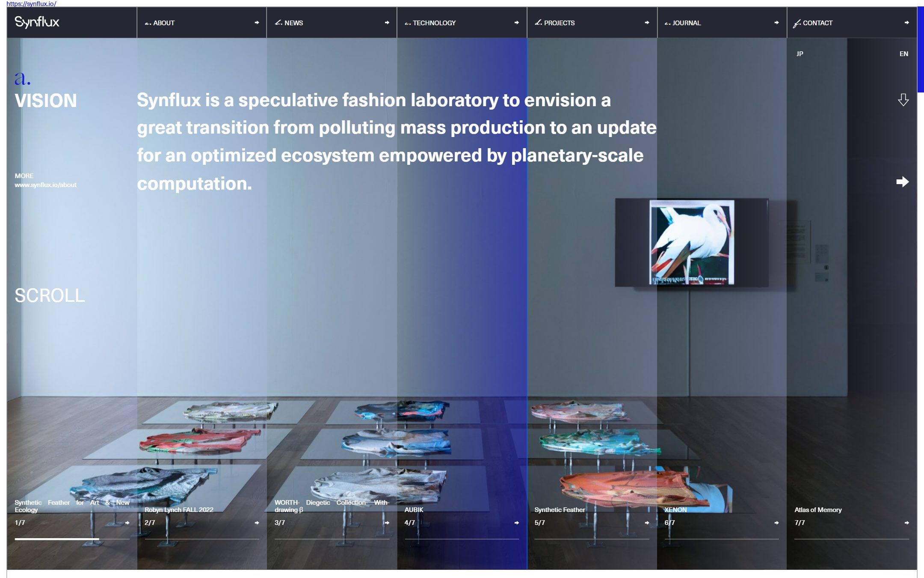Image resolution: width=924 pixels, height=578 pixels.
Task: Click the MORE label
Action: pyautogui.click(x=24, y=176)
